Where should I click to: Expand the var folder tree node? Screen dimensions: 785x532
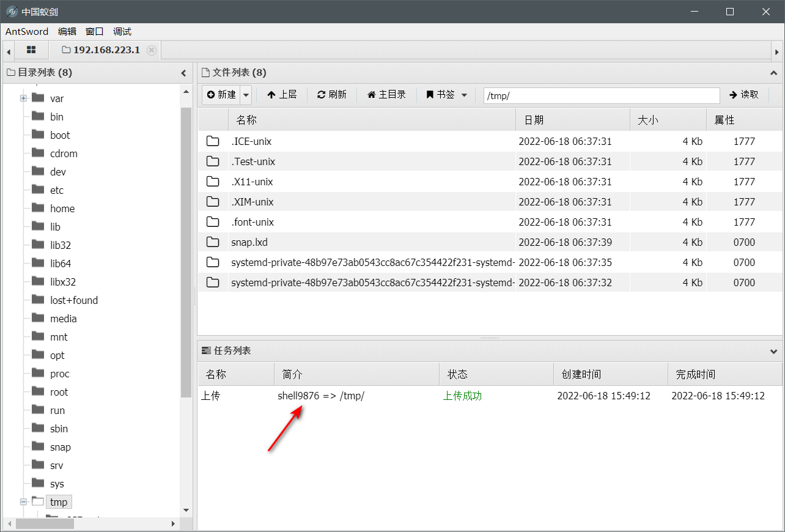pyautogui.click(x=23, y=98)
